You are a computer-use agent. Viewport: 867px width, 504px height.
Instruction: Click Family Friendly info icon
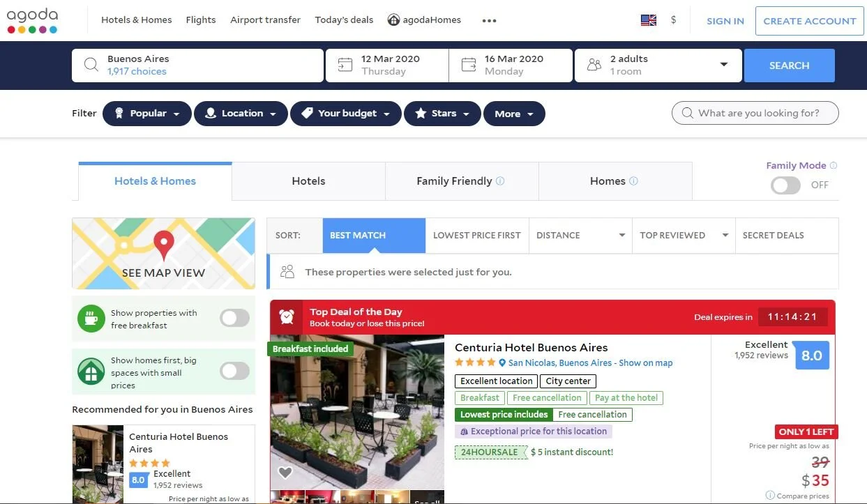[x=500, y=181]
